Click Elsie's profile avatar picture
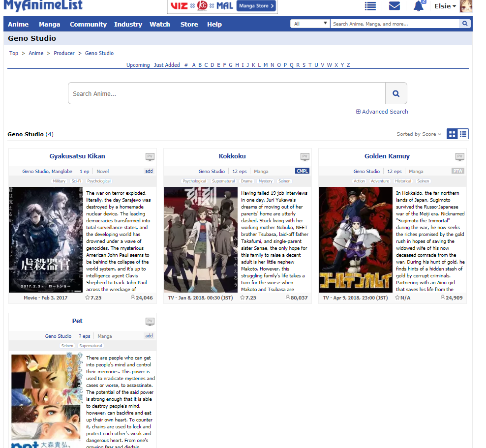This screenshot has width=486, height=448. [466, 6]
